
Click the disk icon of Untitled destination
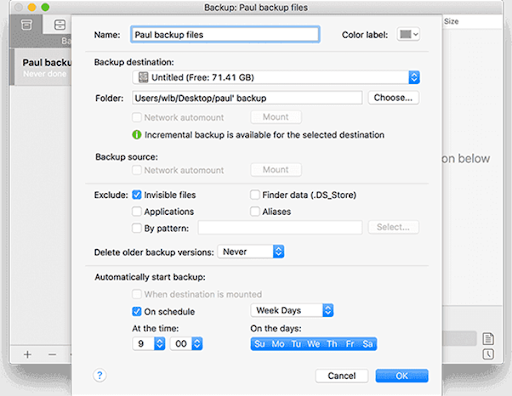pyautogui.click(x=143, y=77)
